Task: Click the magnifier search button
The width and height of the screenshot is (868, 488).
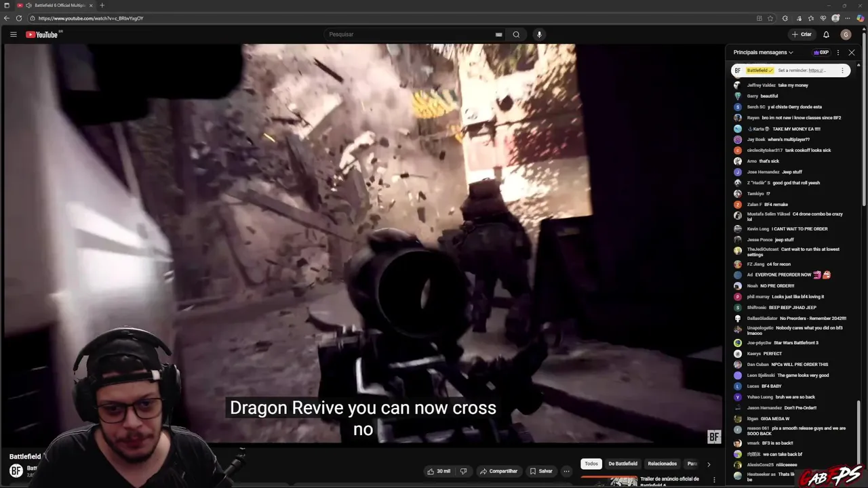Action: 516,35
